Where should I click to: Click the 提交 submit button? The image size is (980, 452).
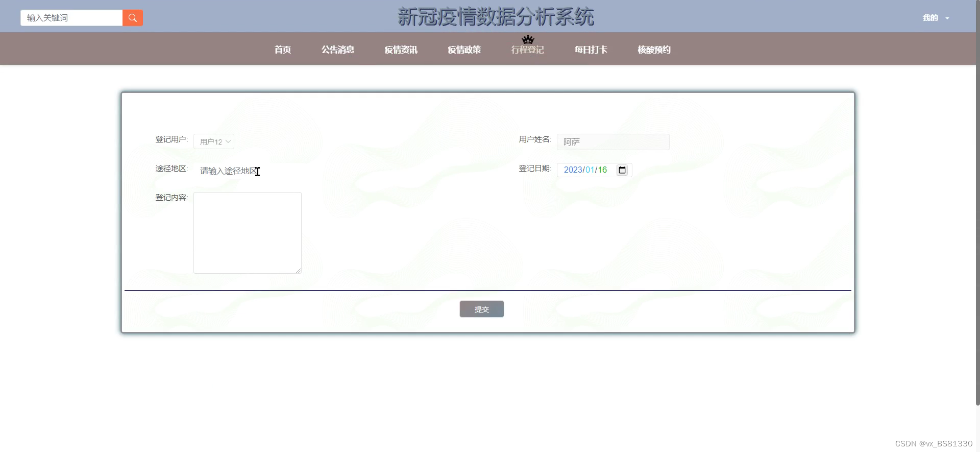click(x=482, y=309)
